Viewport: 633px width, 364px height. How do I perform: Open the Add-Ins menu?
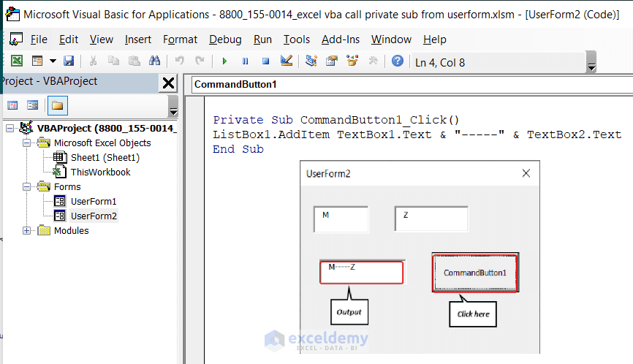[341, 39]
